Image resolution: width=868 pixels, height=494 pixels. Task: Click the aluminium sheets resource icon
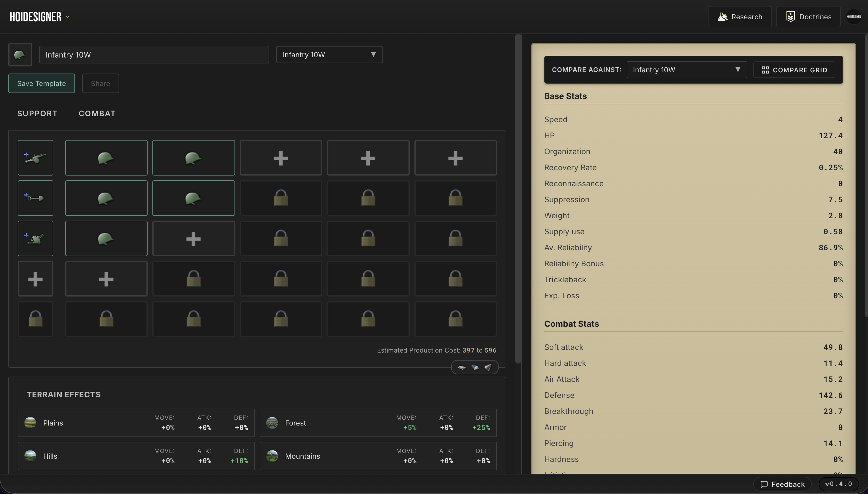click(462, 367)
